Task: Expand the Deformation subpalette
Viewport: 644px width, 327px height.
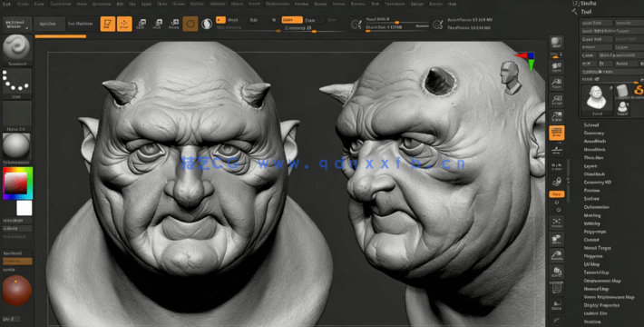Action: (x=596, y=207)
